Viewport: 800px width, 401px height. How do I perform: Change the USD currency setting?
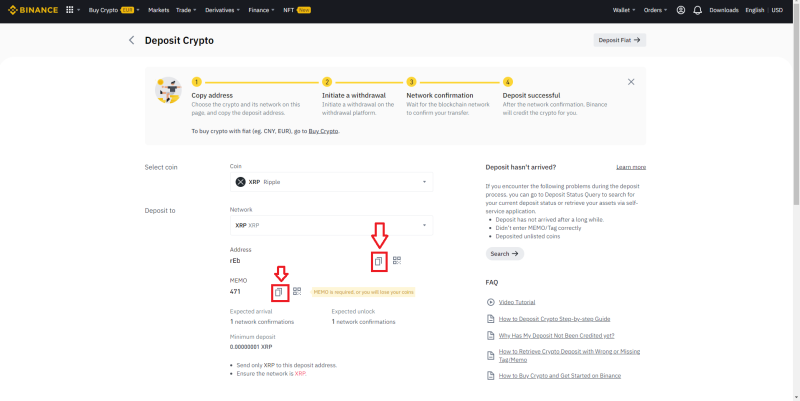click(777, 10)
